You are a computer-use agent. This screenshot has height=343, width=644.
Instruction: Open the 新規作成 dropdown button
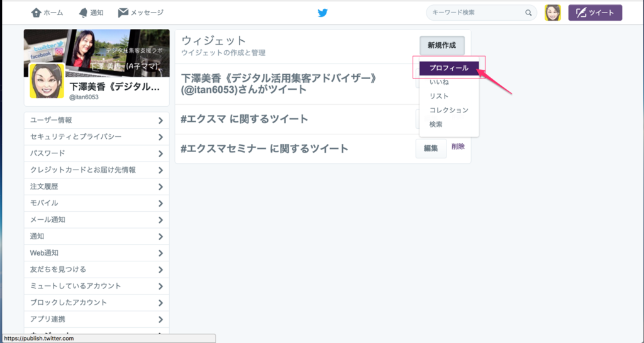[x=442, y=45]
